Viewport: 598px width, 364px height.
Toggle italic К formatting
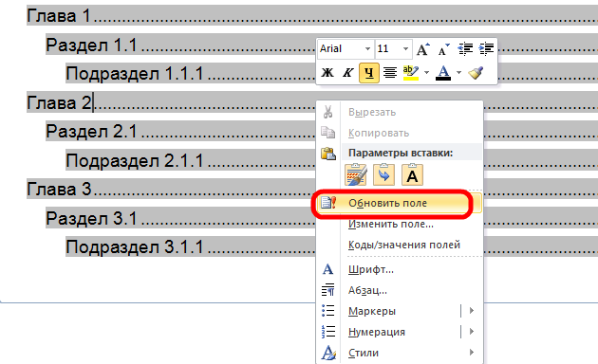[x=347, y=72]
